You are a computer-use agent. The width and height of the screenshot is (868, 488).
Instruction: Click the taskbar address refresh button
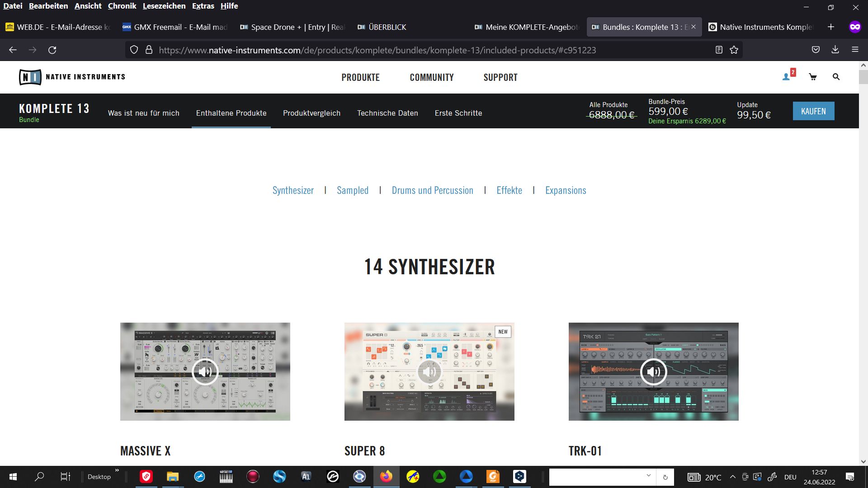coord(665,477)
